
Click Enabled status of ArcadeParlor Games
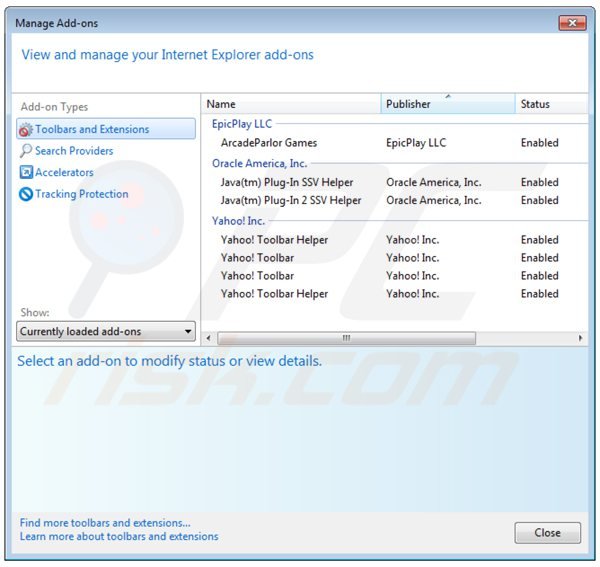tap(540, 143)
